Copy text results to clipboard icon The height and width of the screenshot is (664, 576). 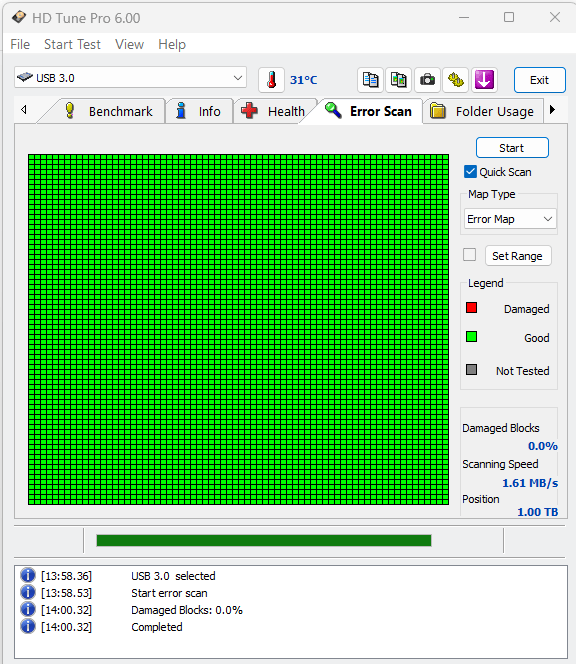(x=371, y=80)
